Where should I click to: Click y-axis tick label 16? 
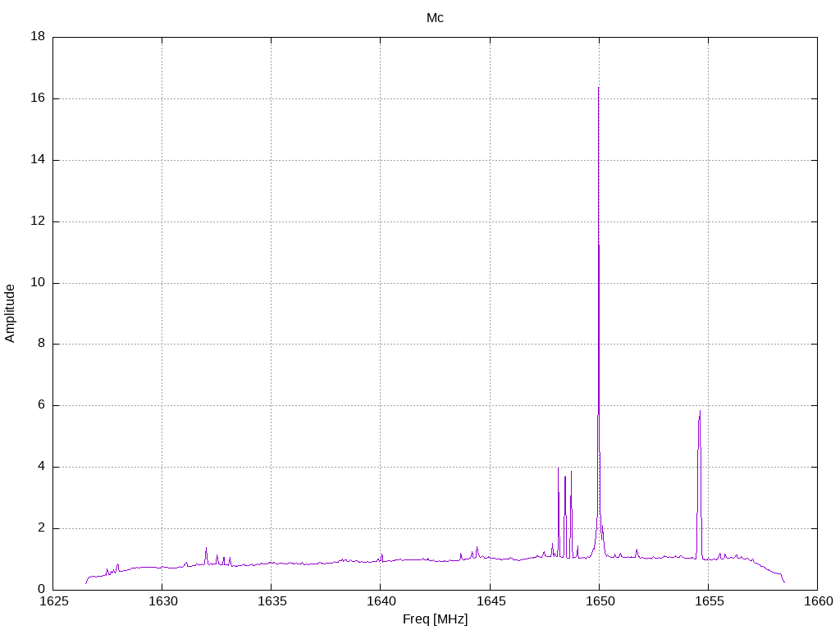[38, 98]
